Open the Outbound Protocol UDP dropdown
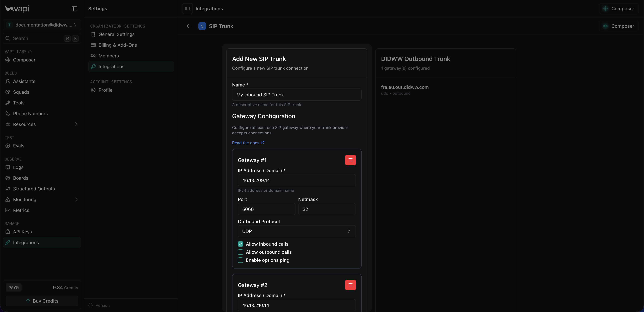644x312 pixels. point(297,231)
